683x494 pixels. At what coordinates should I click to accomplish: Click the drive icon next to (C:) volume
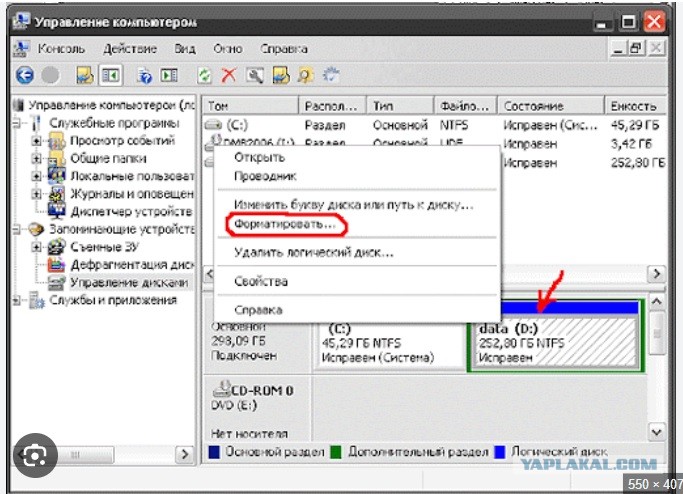click(213, 125)
